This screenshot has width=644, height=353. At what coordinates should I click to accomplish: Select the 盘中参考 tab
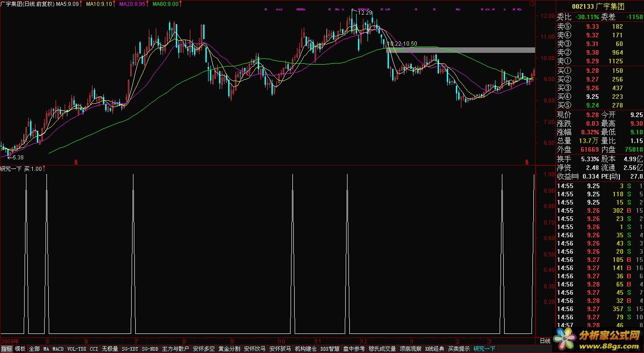pyautogui.click(x=354, y=349)
